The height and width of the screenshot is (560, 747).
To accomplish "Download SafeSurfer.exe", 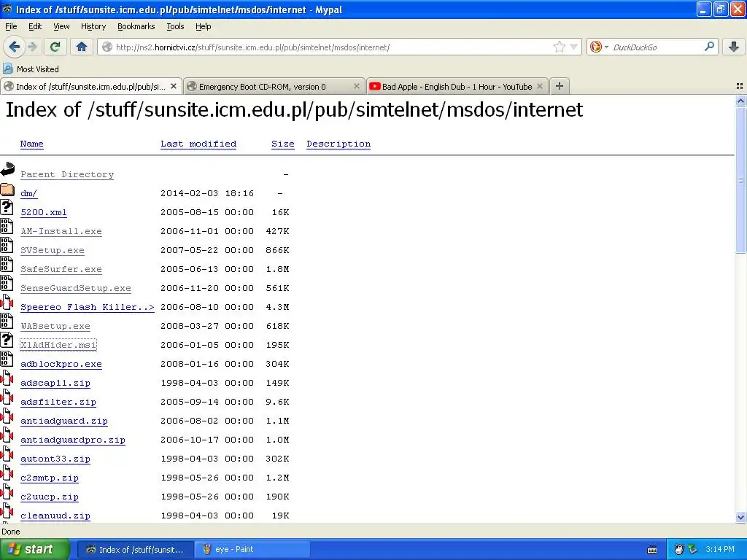I will [61, 269].
